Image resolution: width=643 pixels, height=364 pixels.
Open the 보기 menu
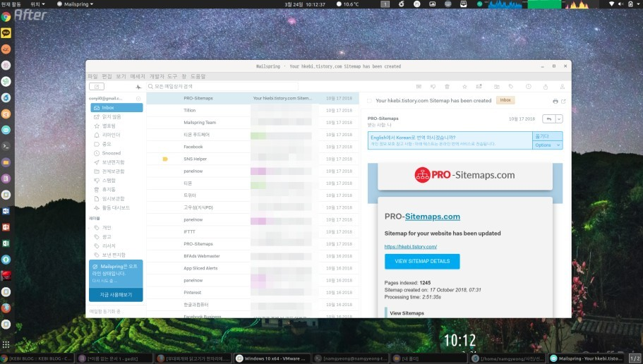(x=121, y=77)
